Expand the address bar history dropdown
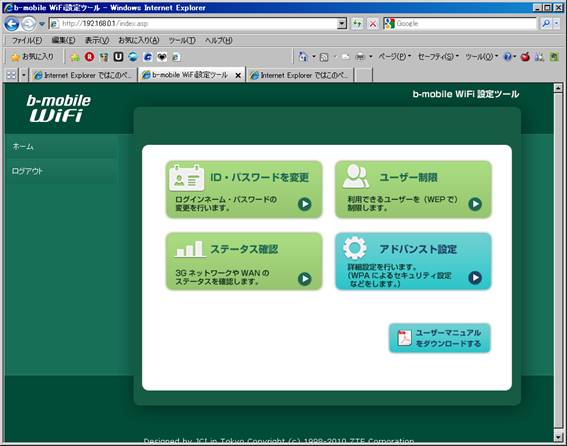 (x=342, y=24)
